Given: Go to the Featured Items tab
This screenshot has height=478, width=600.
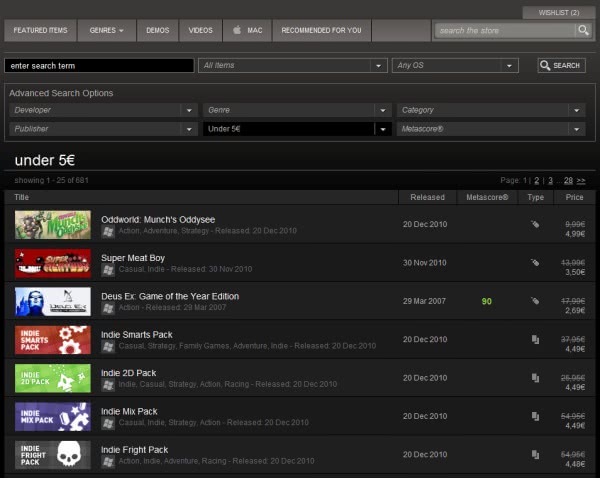Looking at the screenshot, I should 40,30.
